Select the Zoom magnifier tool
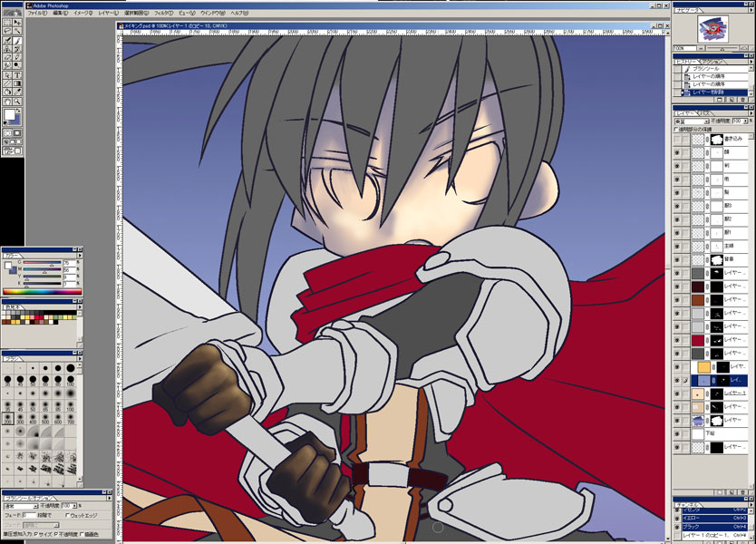This screenshot has width=756, height=544. click(17, 101)
